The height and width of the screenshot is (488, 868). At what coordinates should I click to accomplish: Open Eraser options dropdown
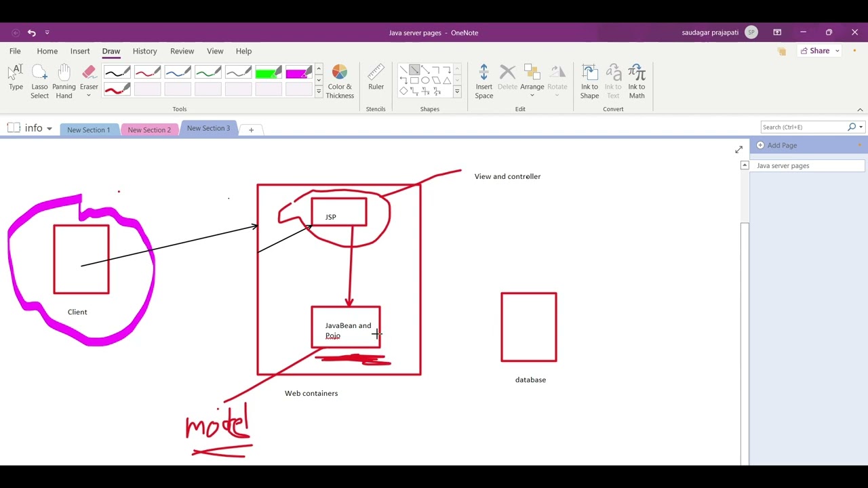click(x=89, y=96)
